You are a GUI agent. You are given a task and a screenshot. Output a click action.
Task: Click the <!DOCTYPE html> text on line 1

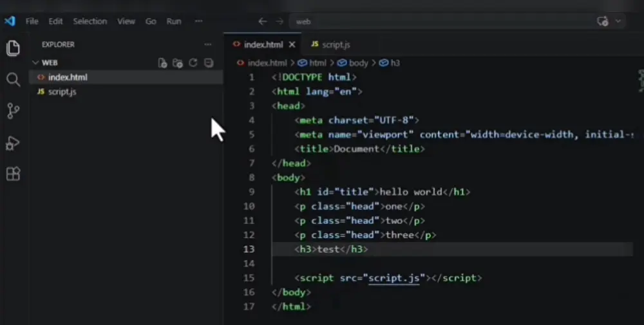click(x=314, y=77)
